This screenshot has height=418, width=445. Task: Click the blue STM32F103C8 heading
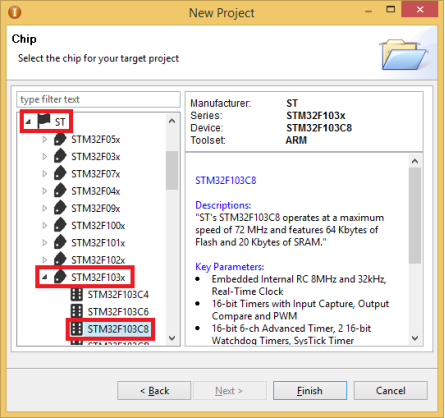[226, 180]
